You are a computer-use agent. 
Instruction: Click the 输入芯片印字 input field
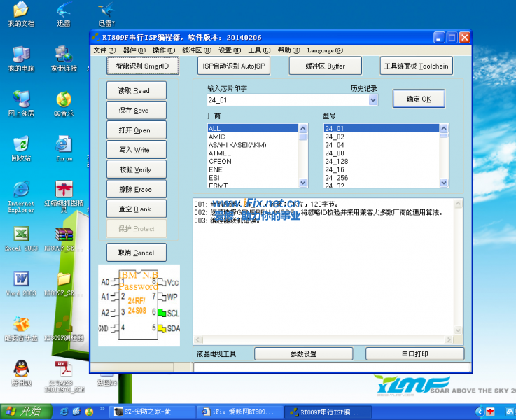click(287, 100)
